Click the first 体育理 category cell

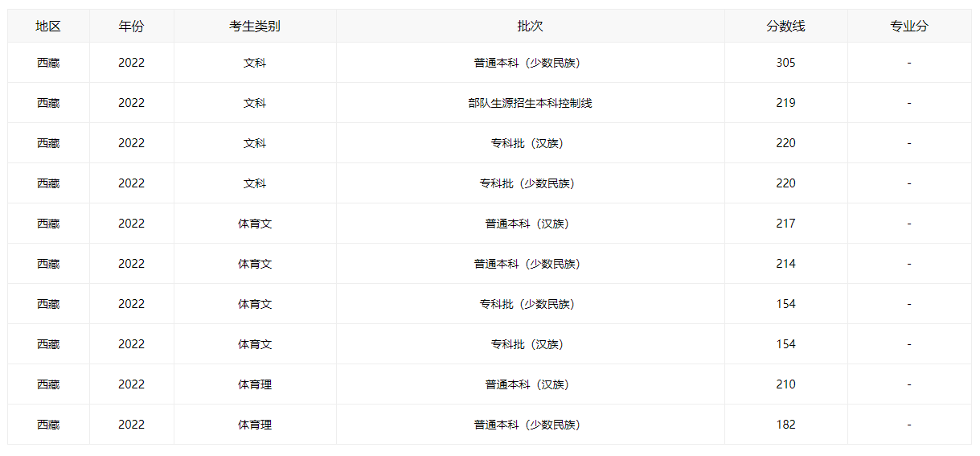click(x=255, y=384)
